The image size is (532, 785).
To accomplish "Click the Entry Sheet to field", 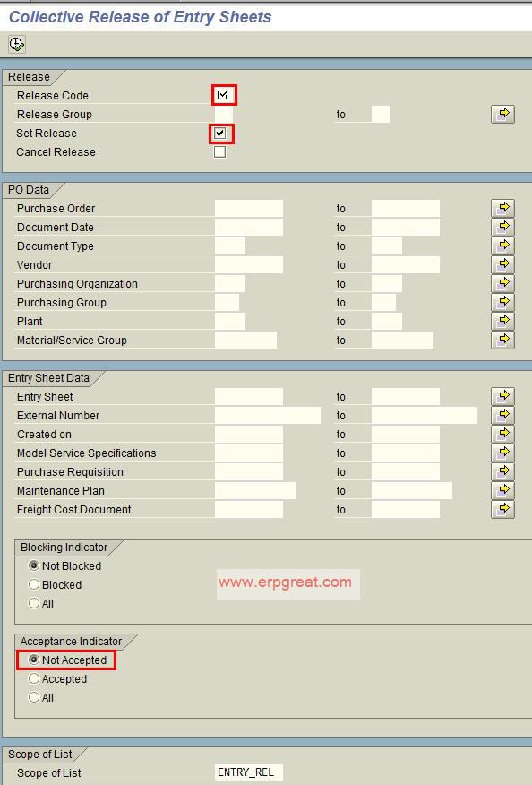I will point(406,396).
